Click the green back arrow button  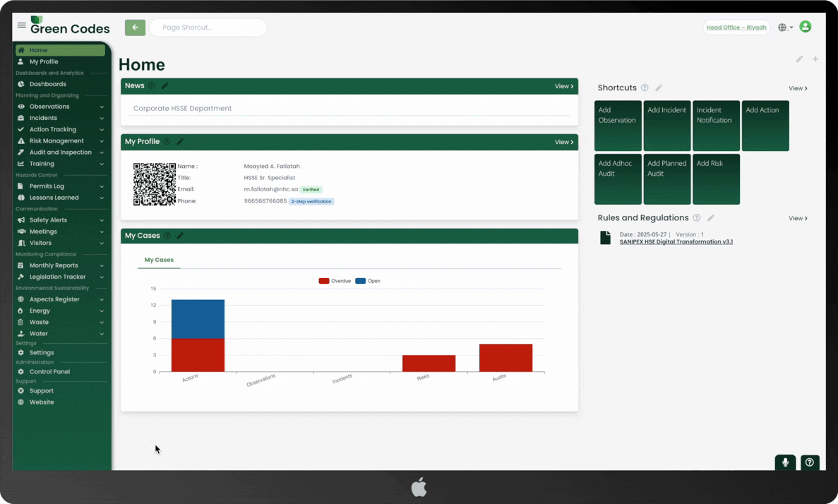tap(135, 28)
